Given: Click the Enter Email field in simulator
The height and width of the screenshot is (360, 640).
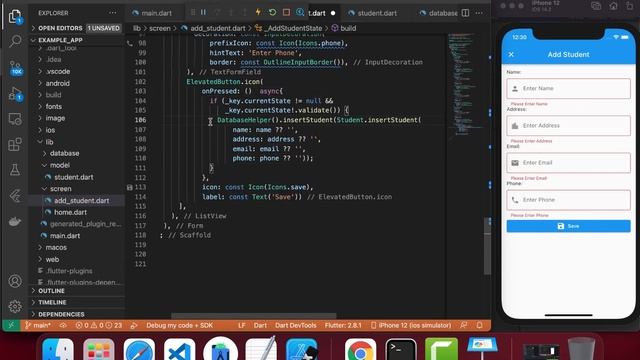Looking at the screenshot, I should click(568, 163).
